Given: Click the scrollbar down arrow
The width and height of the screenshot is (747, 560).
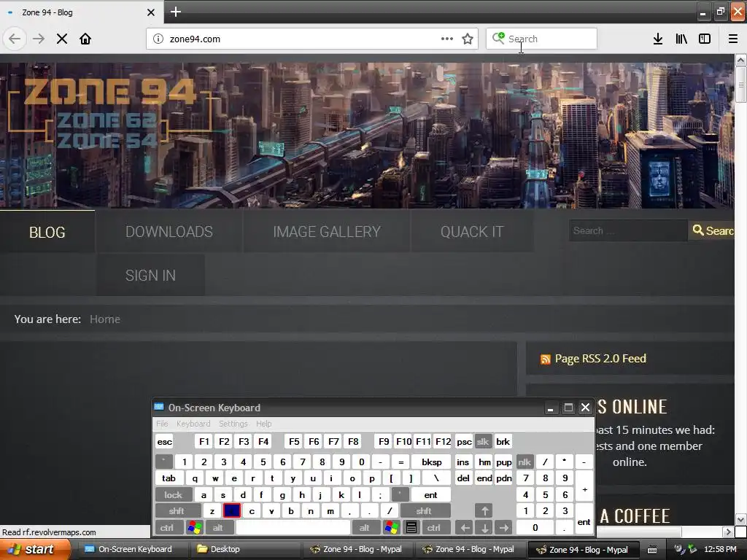Looking at the screenshot, I should tap(740, 519).
